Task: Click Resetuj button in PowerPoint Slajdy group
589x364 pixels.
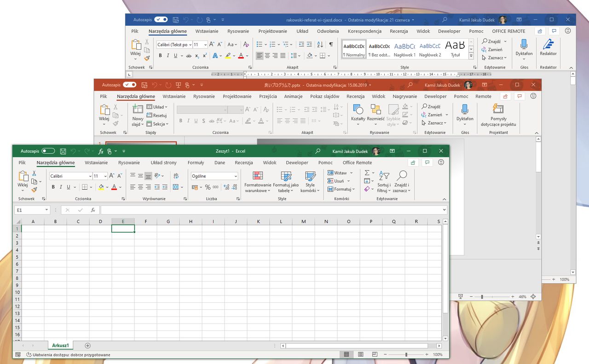Action: pos(156,116)
